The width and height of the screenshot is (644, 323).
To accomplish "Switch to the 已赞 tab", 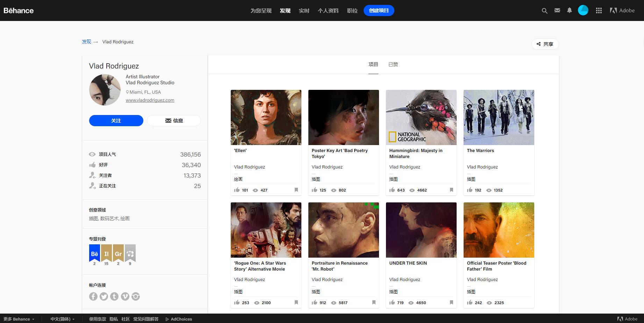I will (393, 64).
